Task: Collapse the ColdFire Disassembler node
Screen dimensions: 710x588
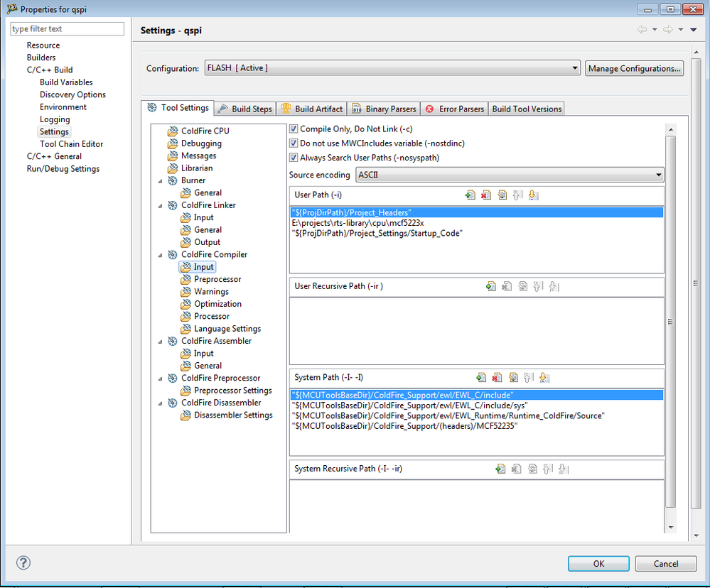Action: click(x=161, y=403)
